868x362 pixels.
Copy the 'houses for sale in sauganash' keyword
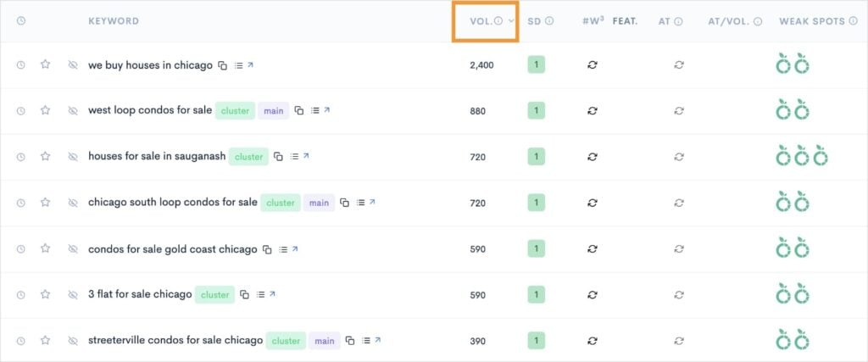tap(278, 157)
